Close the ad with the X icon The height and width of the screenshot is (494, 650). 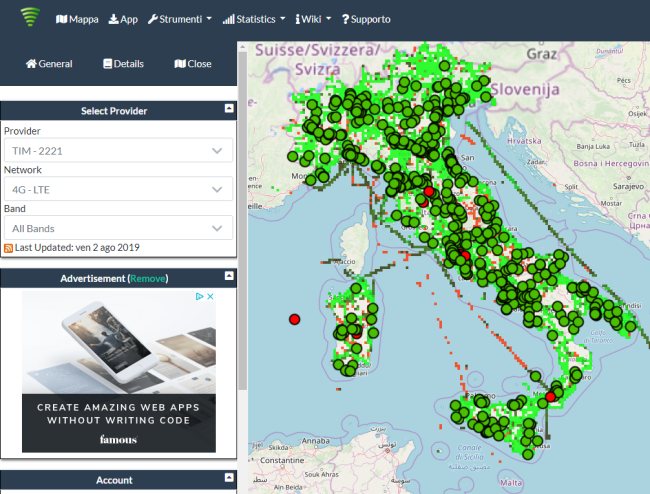(210, 297)
